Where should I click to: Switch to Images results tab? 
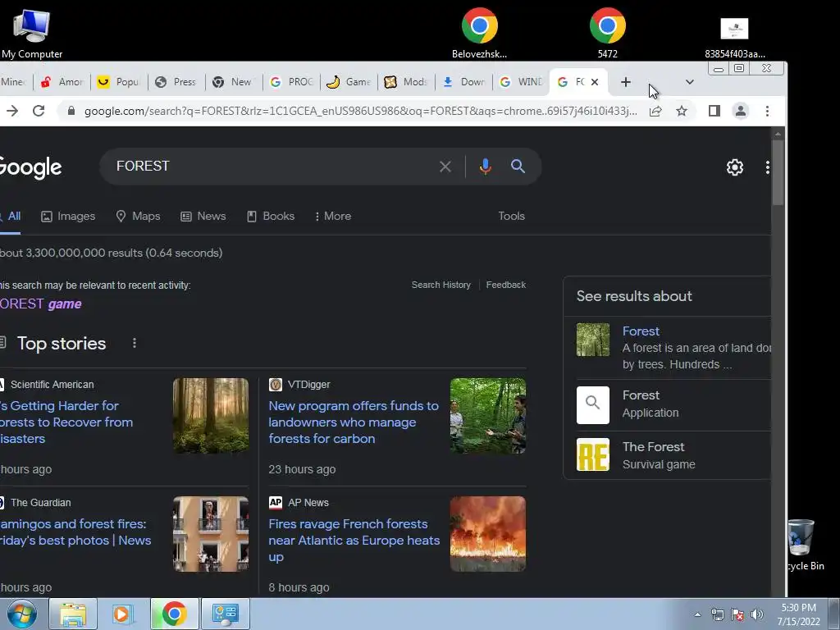coord(68,217)
